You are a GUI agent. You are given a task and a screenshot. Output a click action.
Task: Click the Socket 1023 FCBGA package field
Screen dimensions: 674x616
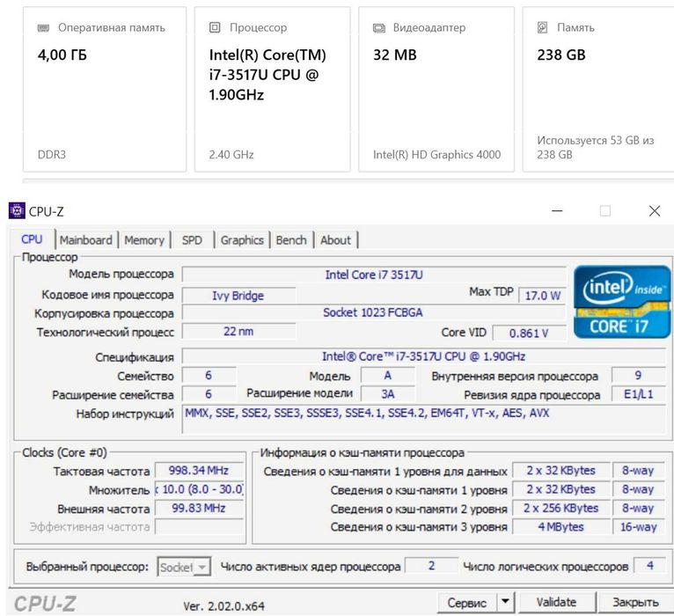(374, 312)
